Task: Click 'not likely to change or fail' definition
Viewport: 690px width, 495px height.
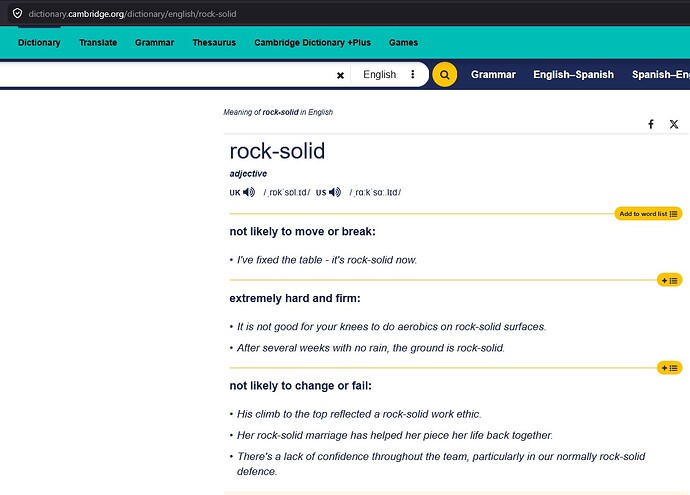Action: [301, 386]
